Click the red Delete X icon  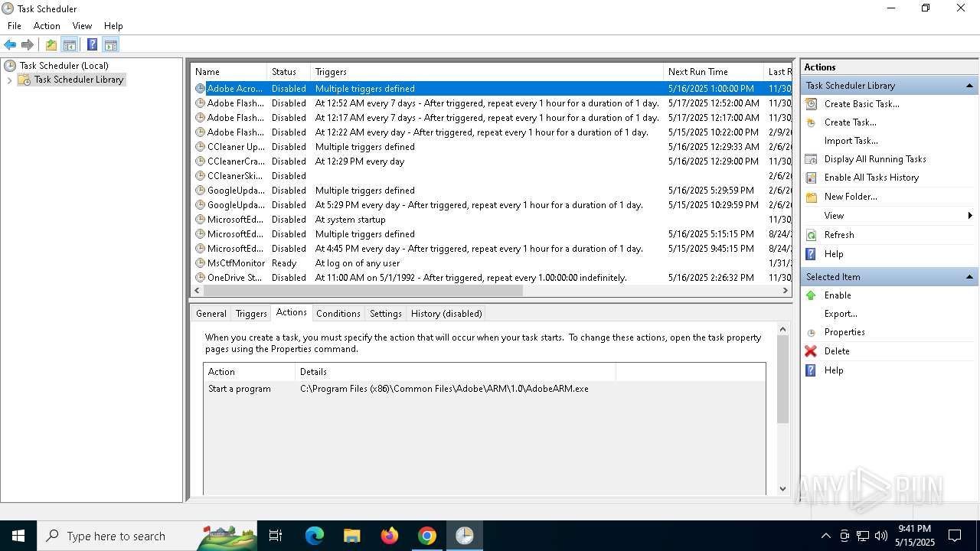tap(811, 351)
